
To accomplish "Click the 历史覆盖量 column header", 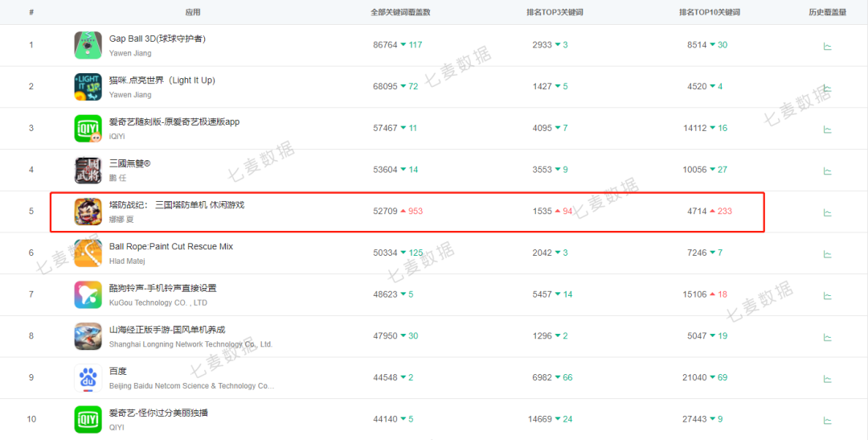I will [828, 12].
